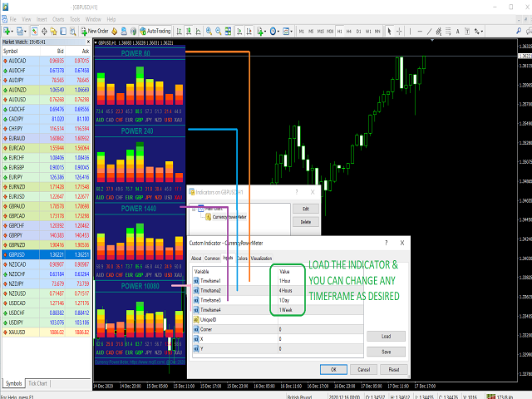Open the About tab
Viewport: 532px width, 399px height.
click(x=196, y=259)
